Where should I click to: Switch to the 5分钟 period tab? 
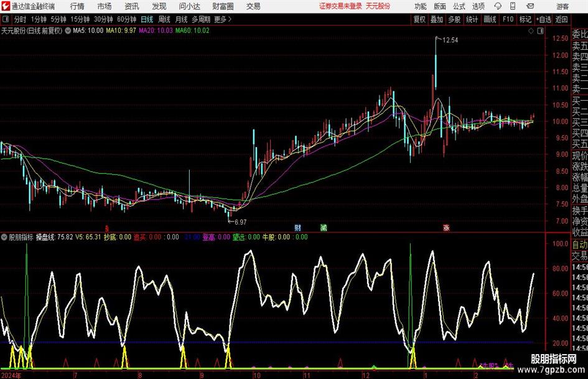tap(58, 19)
